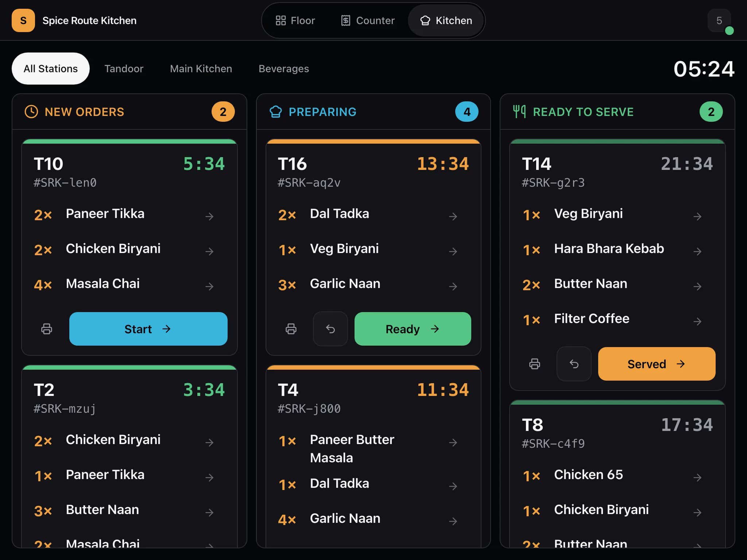Filter orders by Beverages station
Image resolution: width=747 pixels, height=560 pixels.
(284, 69)
